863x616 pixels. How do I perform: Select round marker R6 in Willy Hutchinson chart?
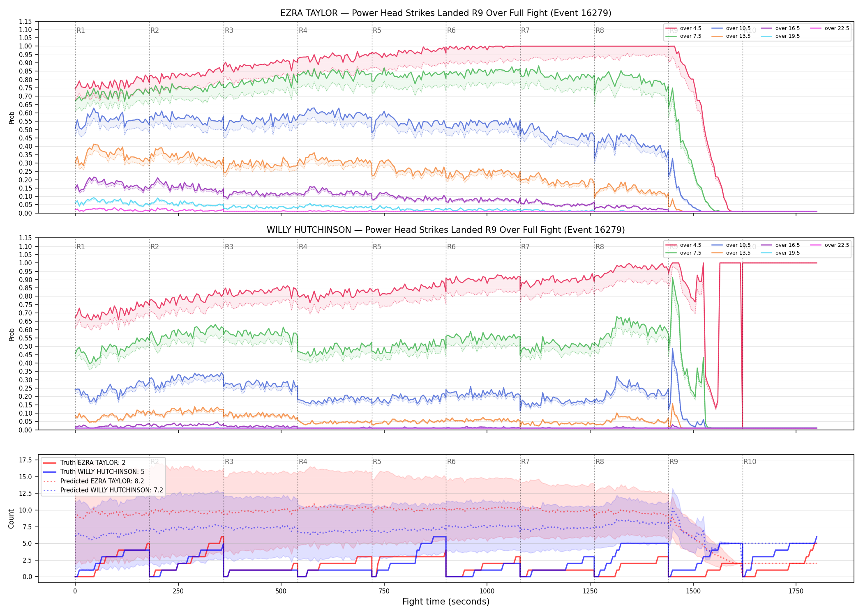[x=451, y=247]
